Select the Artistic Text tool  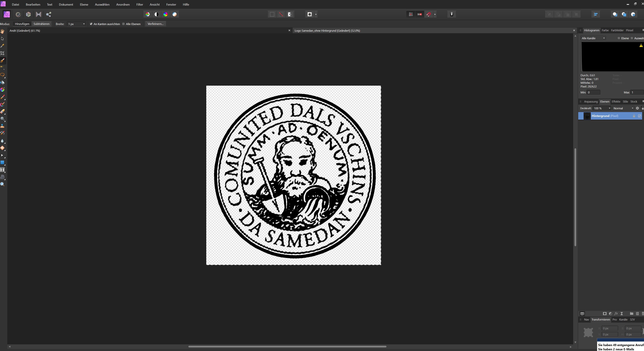pos(3,170)
